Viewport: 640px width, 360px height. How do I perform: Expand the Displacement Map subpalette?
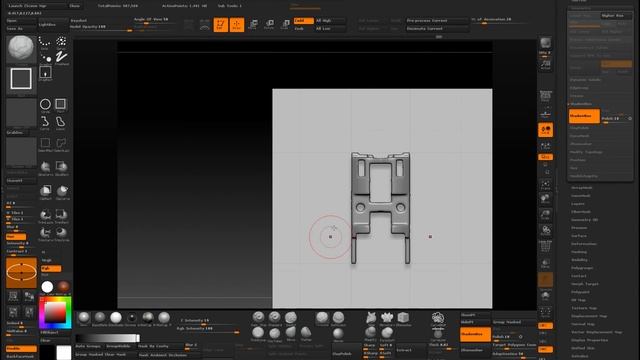(x=589, y=316)
